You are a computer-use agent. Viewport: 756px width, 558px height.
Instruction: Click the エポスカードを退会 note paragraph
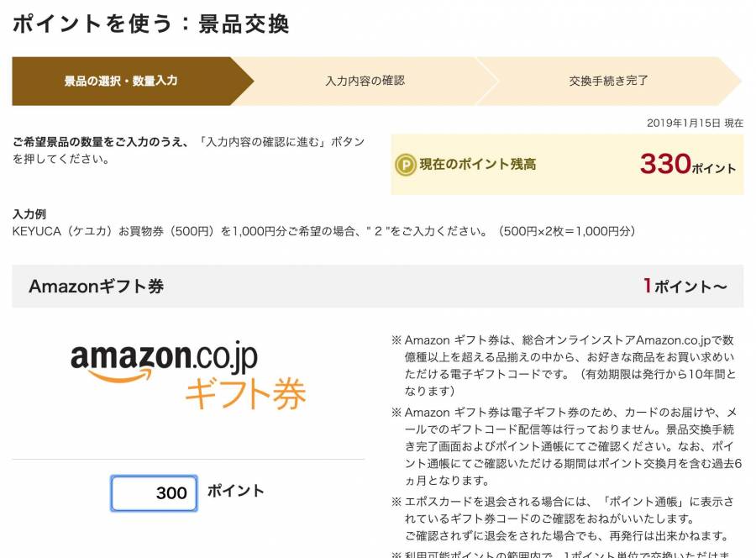pyautogui.click(x=562, y=519)
